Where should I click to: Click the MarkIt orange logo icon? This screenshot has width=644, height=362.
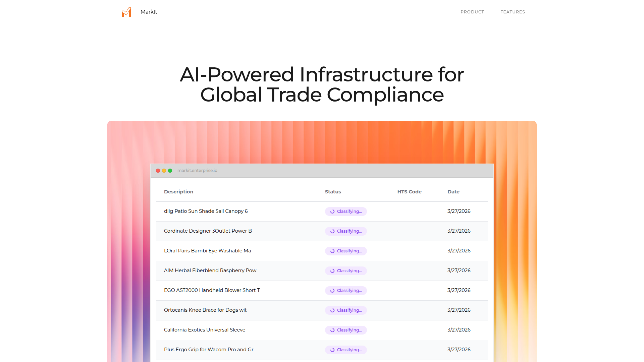(126, 12)
